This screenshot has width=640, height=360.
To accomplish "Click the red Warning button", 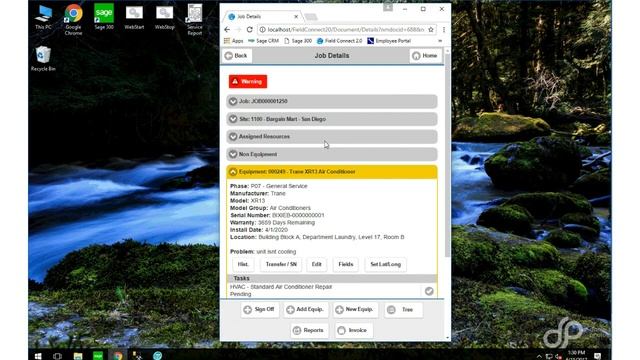I will click(x=248, y=82).
